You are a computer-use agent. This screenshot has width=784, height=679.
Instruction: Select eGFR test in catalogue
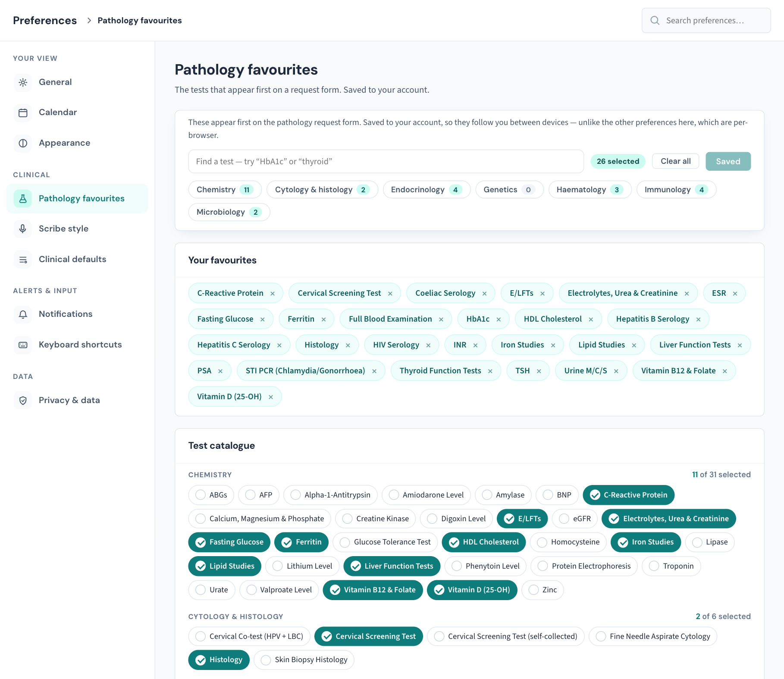575,519
